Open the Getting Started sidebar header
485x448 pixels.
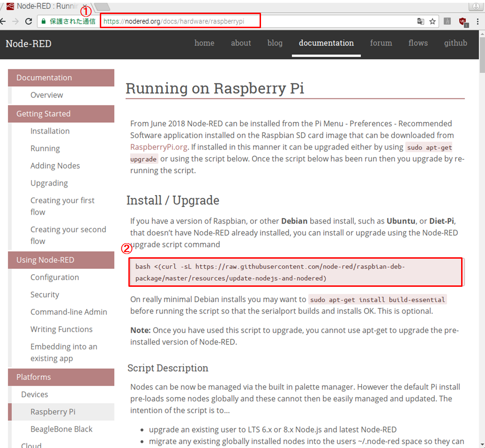point(61,113)
